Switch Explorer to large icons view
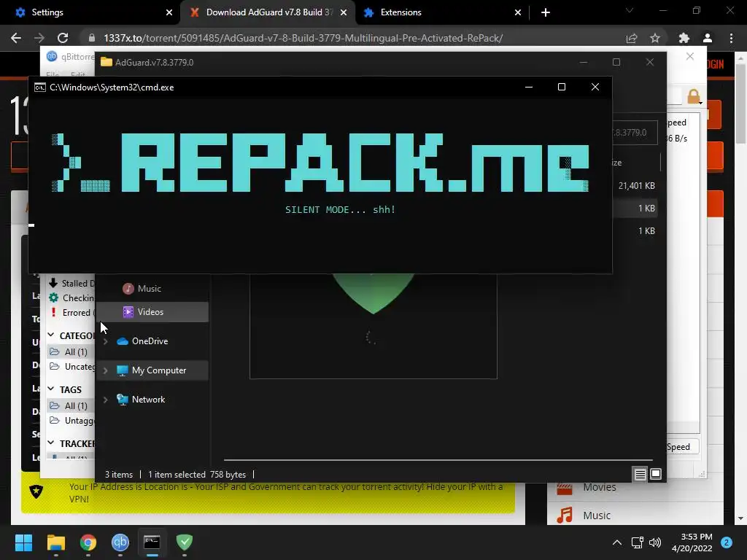Screen dimensions: 747x560 tap(656, 474)
